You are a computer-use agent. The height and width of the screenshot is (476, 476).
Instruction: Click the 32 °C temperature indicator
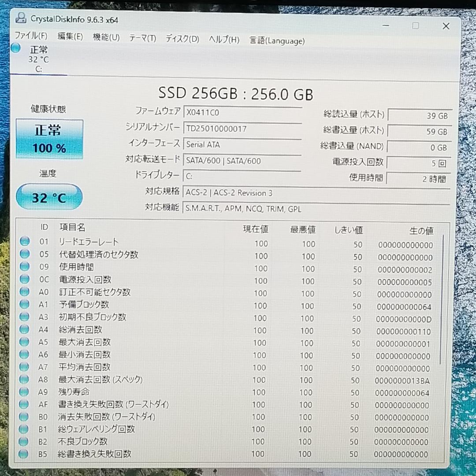[49, 197]
